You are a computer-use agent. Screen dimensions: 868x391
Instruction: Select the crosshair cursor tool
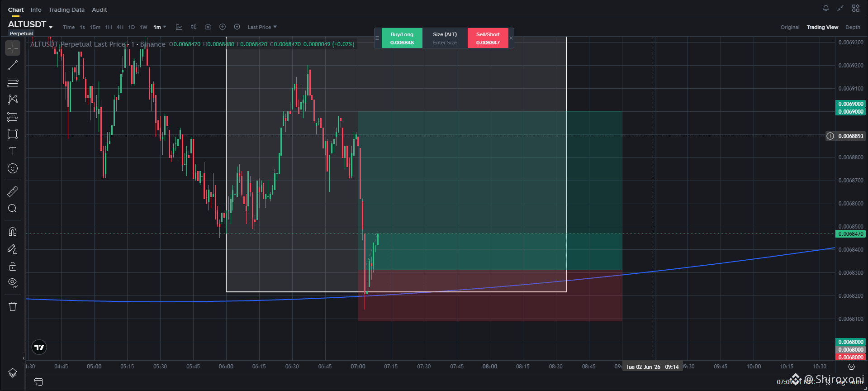[x=13, y=48]
